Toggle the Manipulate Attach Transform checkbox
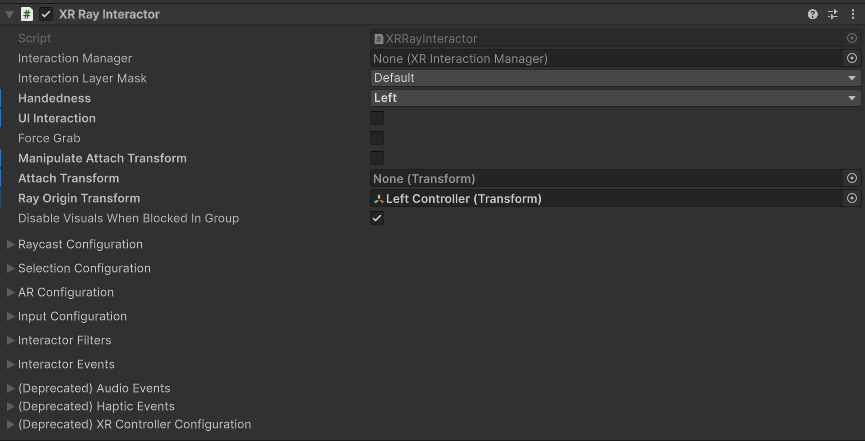Screen dimensions: 865x441 (377, 158)
